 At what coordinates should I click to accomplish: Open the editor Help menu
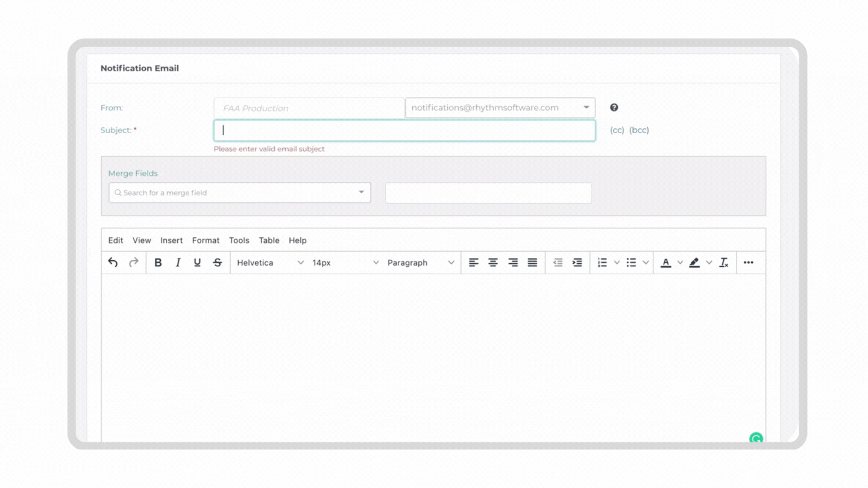click(x=298, y=240)
